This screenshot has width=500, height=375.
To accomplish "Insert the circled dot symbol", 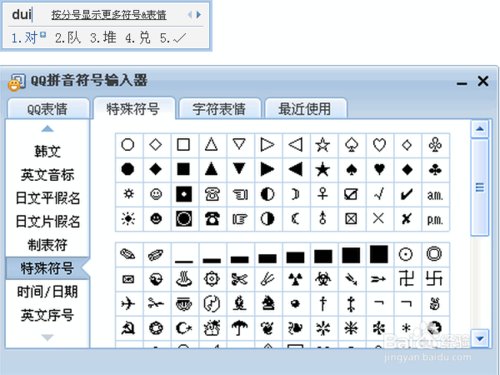I will point(406,254).
